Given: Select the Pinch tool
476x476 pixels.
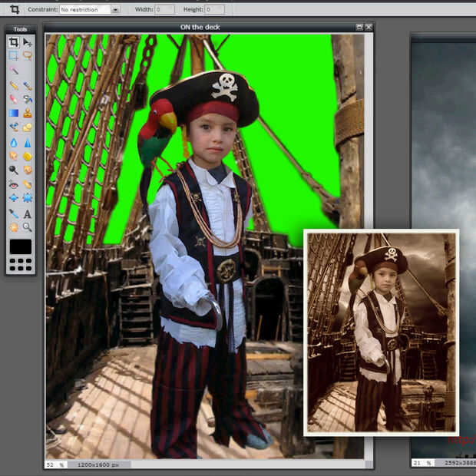Looking at the screenshot, I should coord(28,198).
